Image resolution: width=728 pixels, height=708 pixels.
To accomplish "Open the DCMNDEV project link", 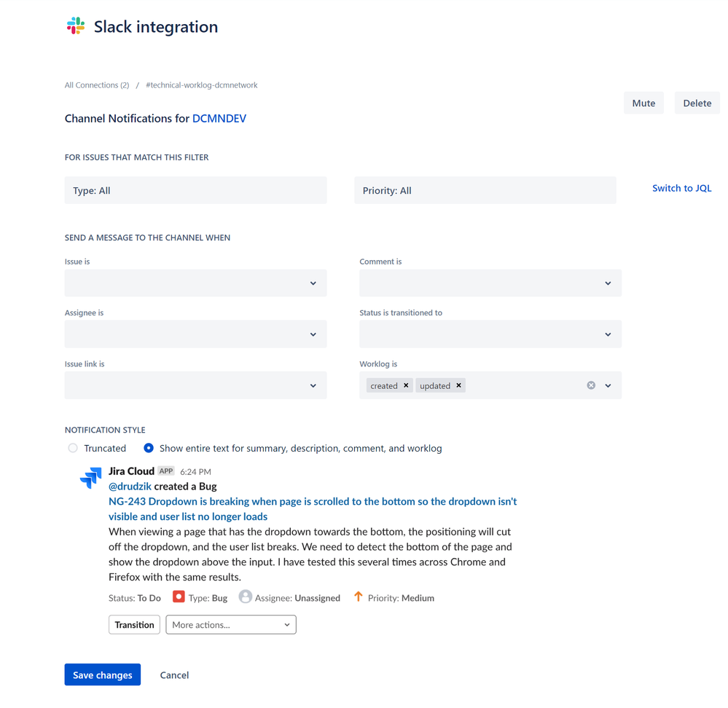I will [x=219, y=118].
